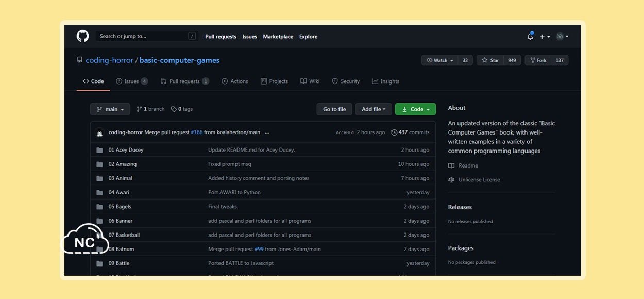Open commit 'Fixed prompt msg'
Screen dimensions: 644x299
[x=230, y=164]
